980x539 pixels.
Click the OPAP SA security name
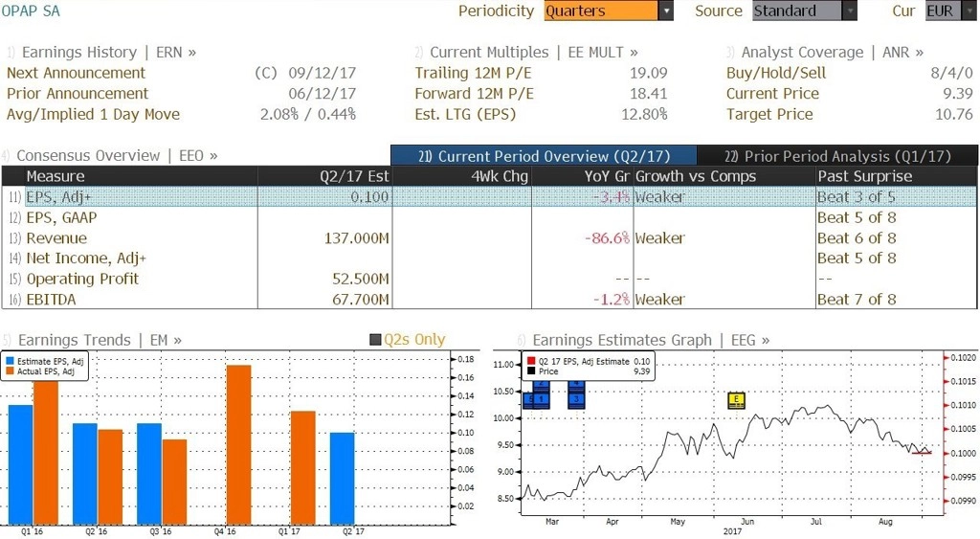click(x=31, y=11)
